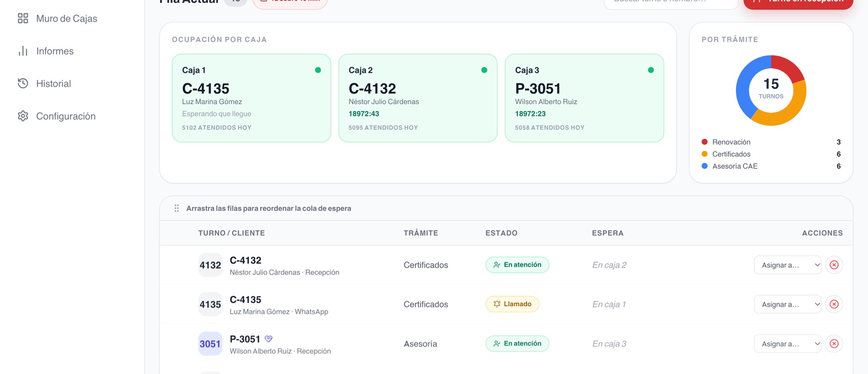Expand the Asignar a dropdown for C-4135
868x374 pixels.
787,304
